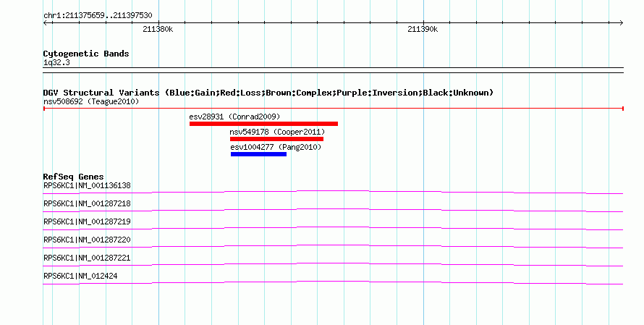Open the RPS6KC1|NM_001136138 transcript label

click(87, 186)
